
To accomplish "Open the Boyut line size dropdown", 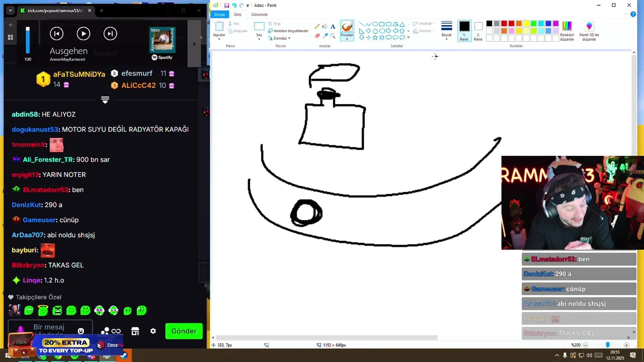I will (x=446, y=30).
